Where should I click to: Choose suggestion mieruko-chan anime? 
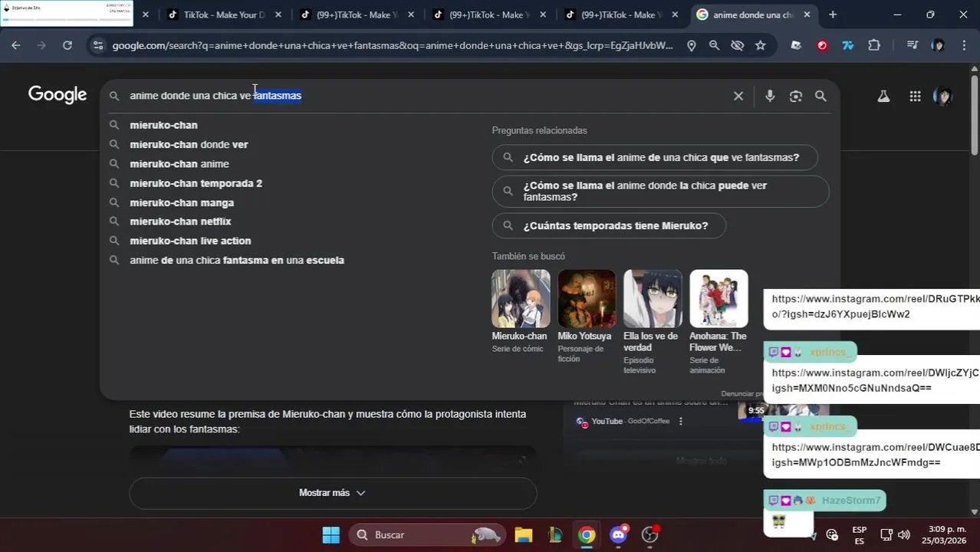pos(179,163)
